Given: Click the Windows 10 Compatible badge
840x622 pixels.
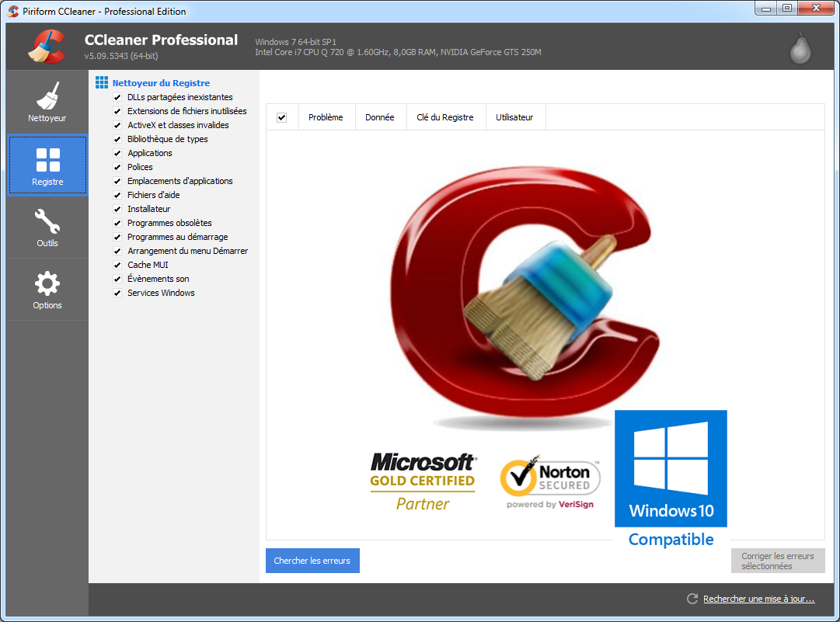Looking at the screenshot, I should tap(671, 479).
